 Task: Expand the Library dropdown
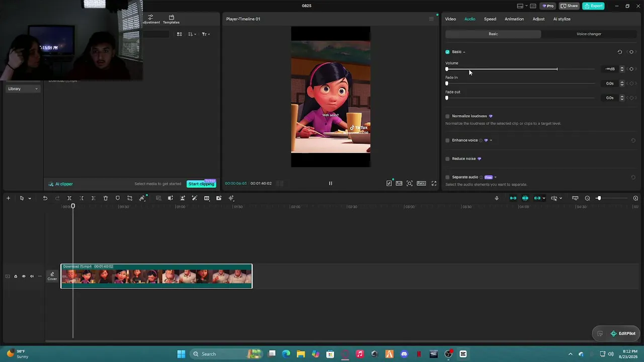pyautogui.click(x=23, y=89)
